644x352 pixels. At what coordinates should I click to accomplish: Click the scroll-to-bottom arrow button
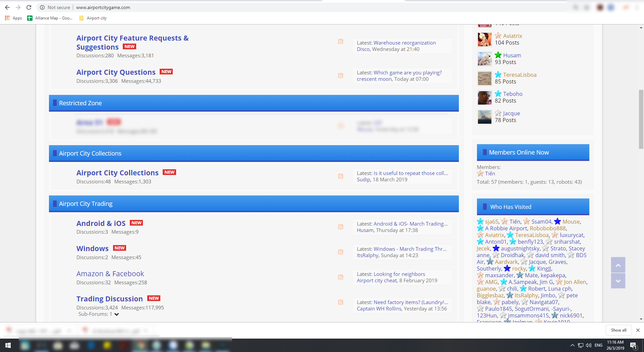618,281
